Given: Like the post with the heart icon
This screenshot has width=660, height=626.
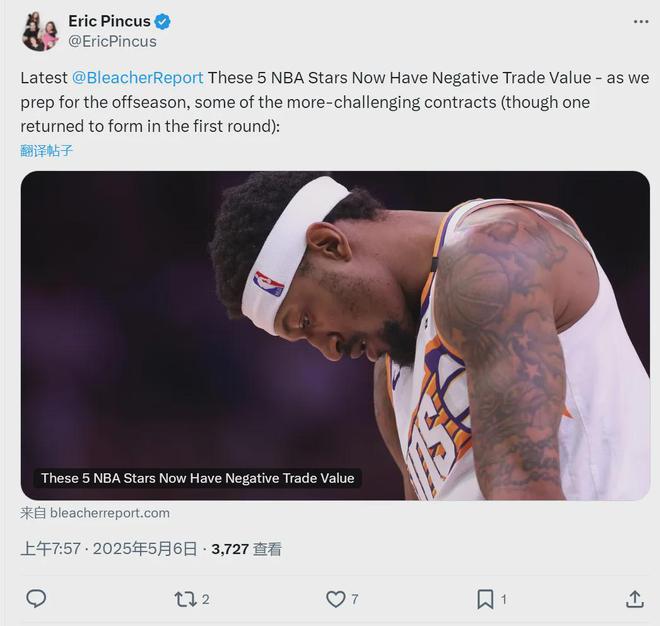Looking at the screenshot, I should point(336,599).
